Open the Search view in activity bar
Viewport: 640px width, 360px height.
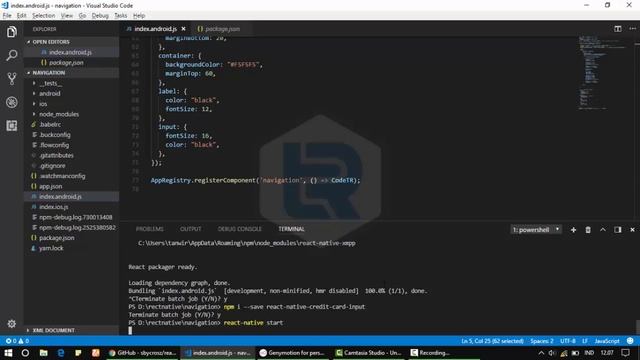(12, 55)
